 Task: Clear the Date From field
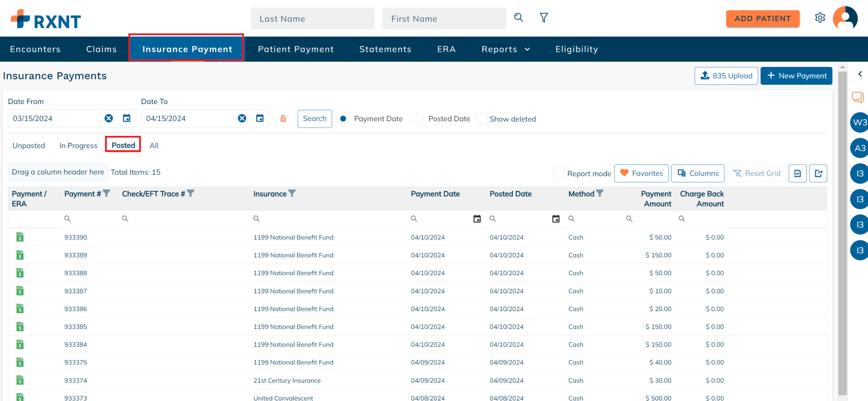coord(109,119)
